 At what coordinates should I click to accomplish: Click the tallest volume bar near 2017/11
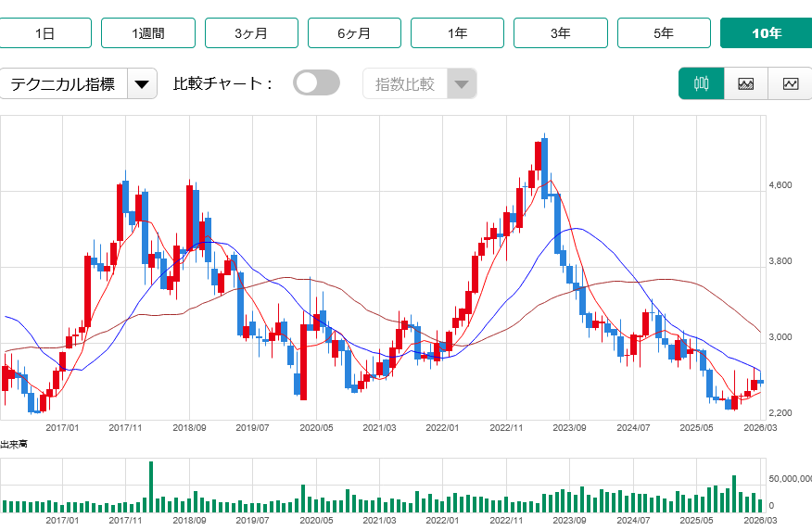pyautogui.click(x=151, y=486)
